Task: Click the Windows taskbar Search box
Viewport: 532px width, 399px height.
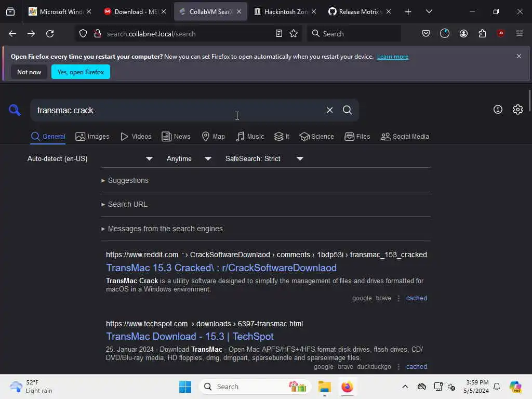Action: point(255,387)
